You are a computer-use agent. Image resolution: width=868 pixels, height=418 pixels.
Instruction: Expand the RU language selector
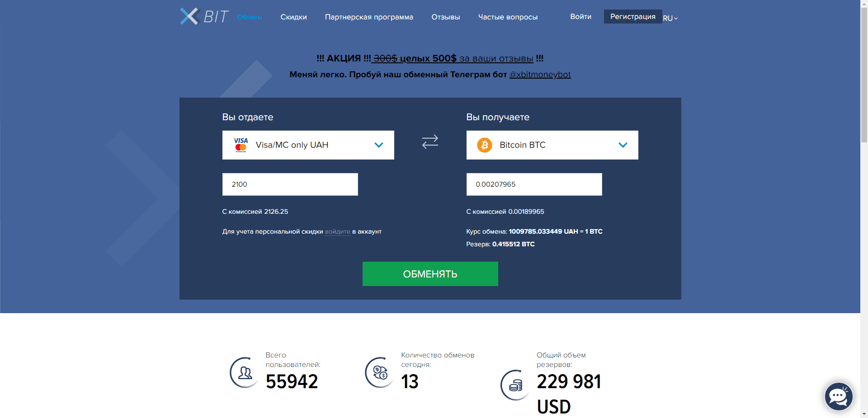tap(670, 18)
